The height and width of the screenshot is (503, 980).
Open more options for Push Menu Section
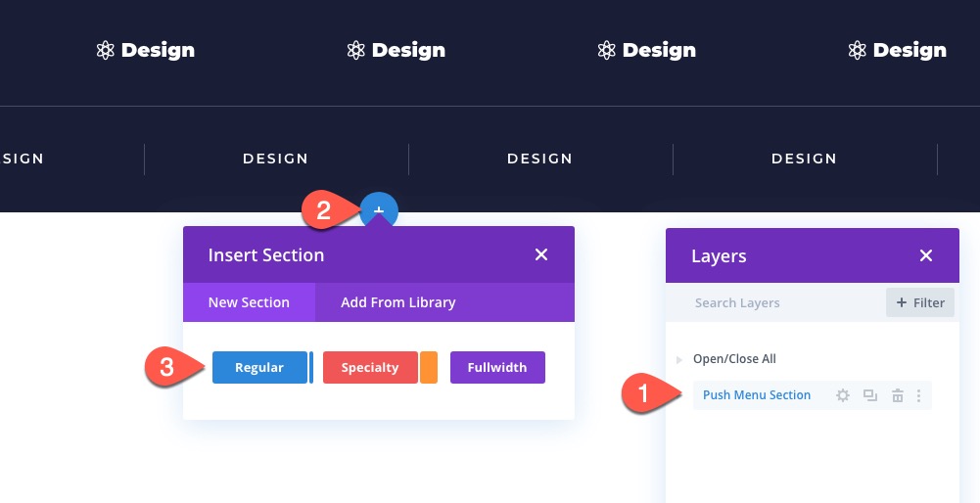point(918,395)
